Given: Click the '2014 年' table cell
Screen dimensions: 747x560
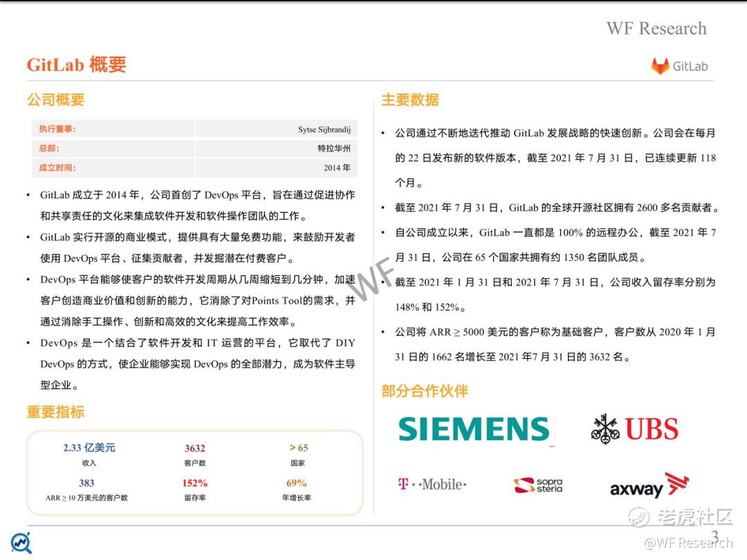Looking at the screenshot, I should click(x=337, y=167).
